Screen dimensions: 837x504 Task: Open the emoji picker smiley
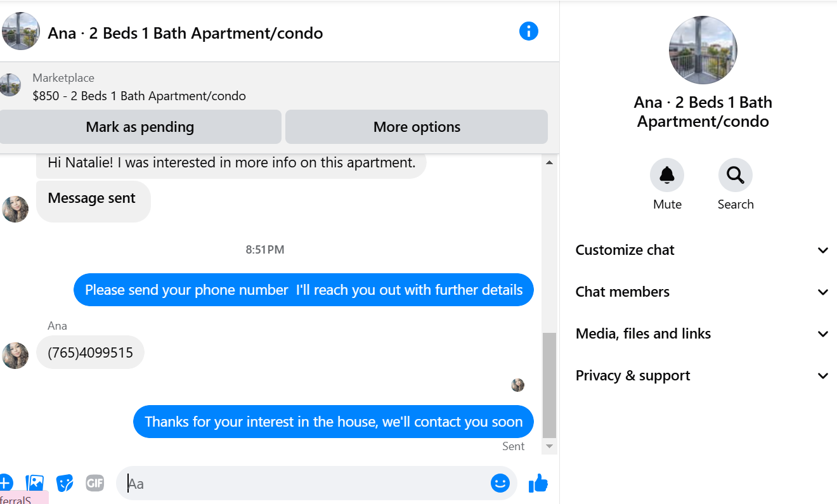(x=500, y=483)
